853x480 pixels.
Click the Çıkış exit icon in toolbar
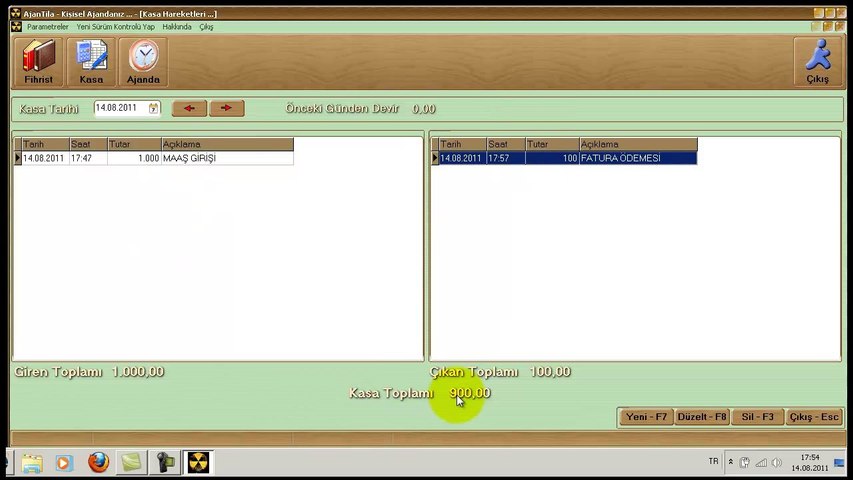[818, 62]
